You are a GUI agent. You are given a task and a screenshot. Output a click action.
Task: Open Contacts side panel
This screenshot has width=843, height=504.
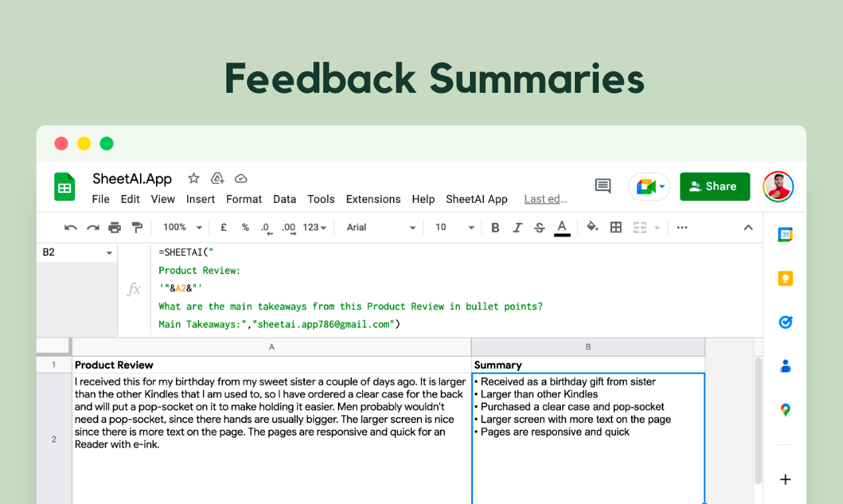tap(785, 366)
